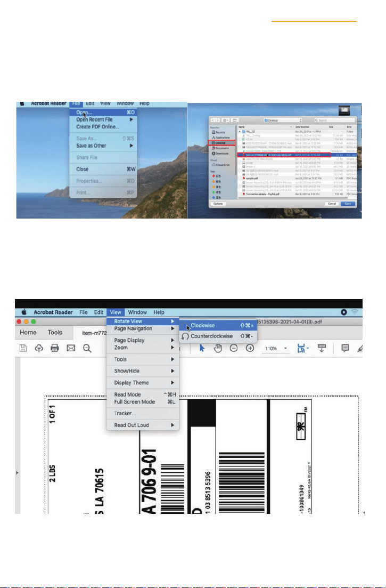This screenshot has height=588, width=386.
Task: Choose Create PDF Online... menu entry
Action: [x=103, y=127]
